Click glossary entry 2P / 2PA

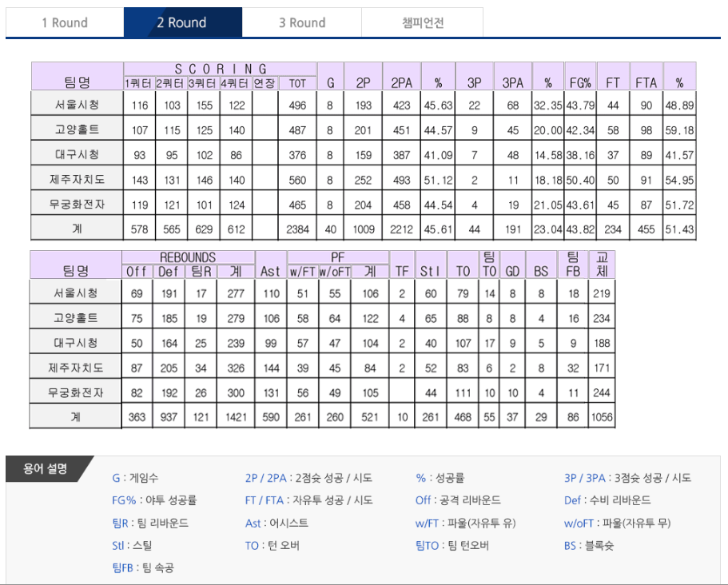pos(308,478)
